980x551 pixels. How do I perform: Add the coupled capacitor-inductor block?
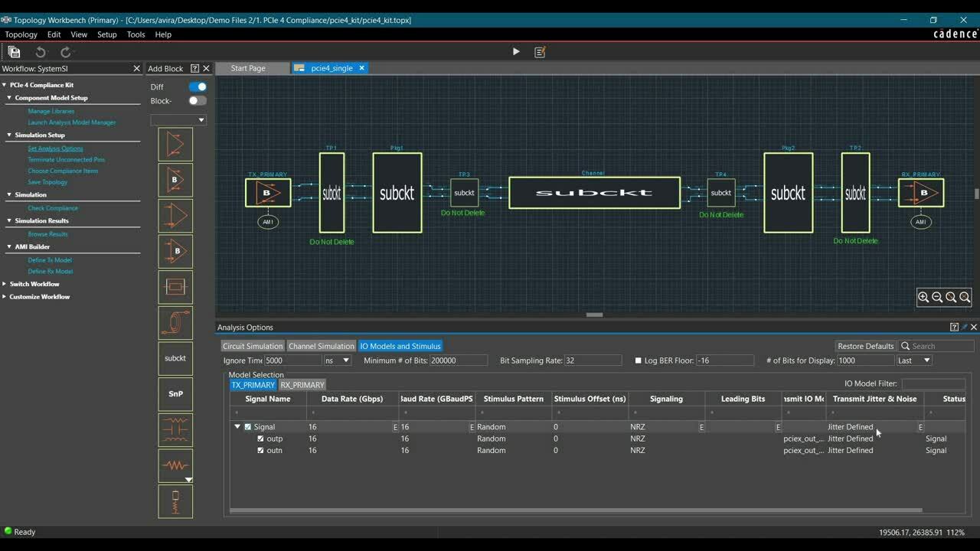coord(175,429)
